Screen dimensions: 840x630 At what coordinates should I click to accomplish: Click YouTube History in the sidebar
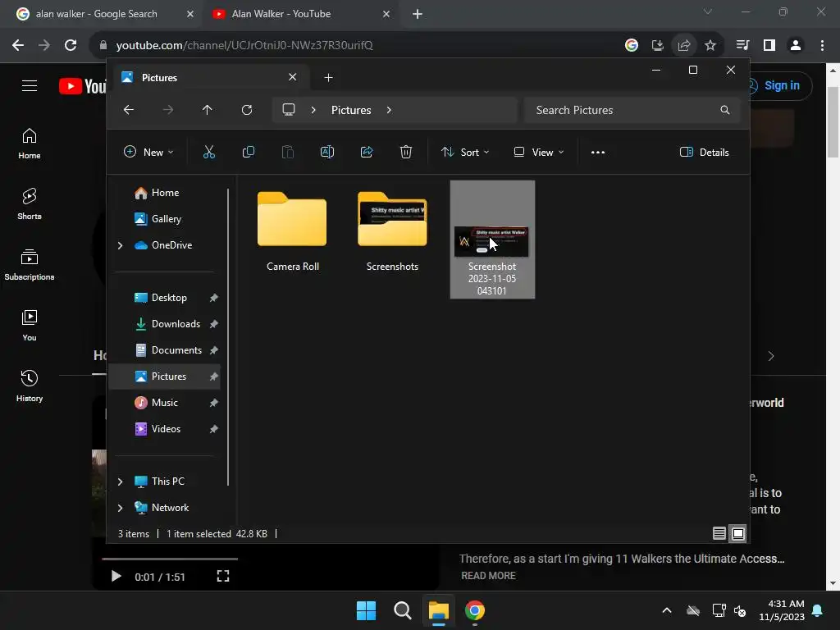(30, 386)
